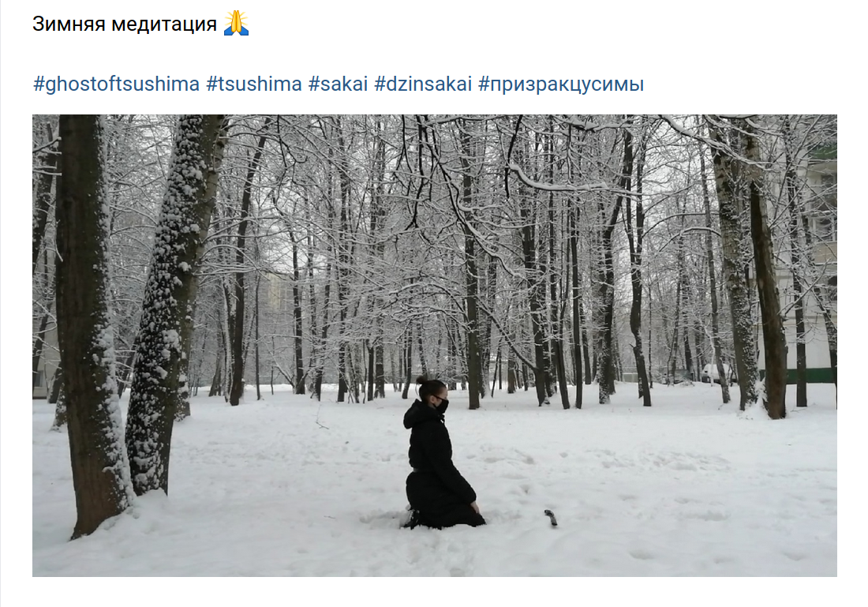This screenshot has height=607, width=868.
Task: Select the #призракцусимы hashtag
Action: point(561,84)
